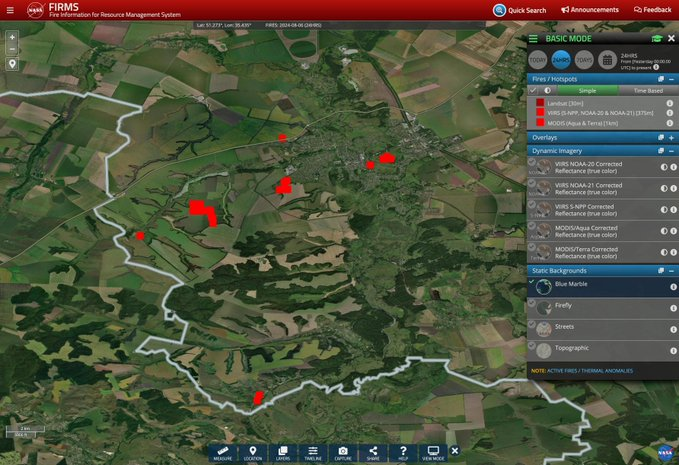Show info for Topographic background
Screen dimensions: 679x465
tap(673, 351)
